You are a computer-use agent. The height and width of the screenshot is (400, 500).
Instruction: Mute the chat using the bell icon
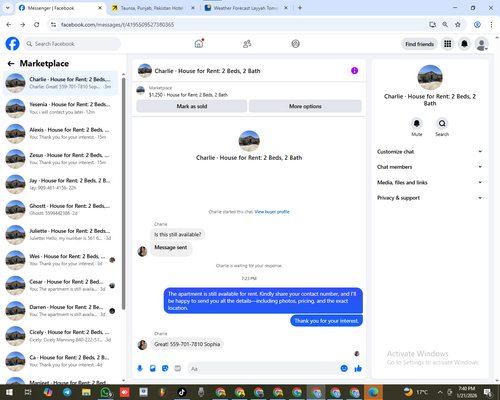tap(417, 123)
